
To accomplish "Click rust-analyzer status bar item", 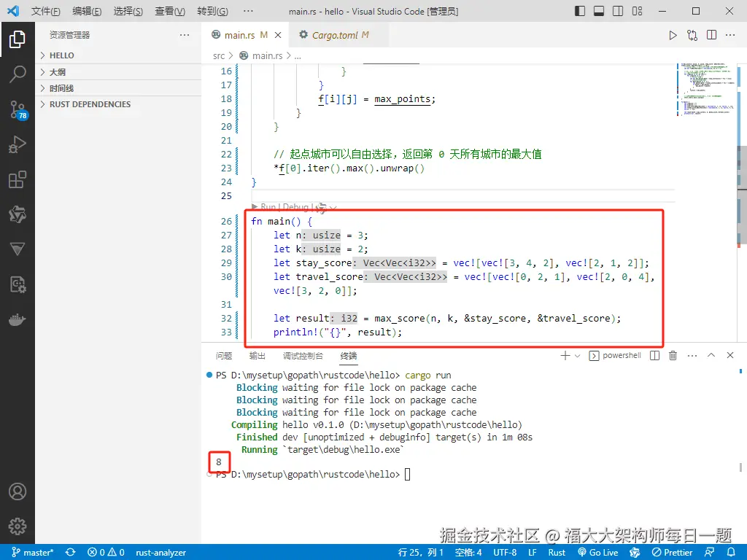I will click(160, 553).
